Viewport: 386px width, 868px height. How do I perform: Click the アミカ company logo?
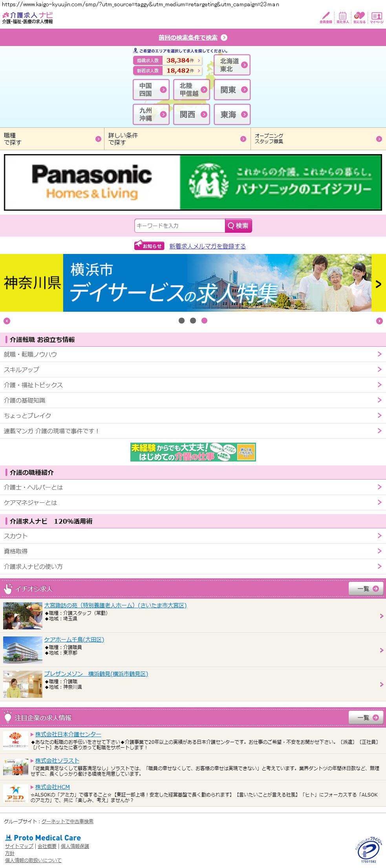coord(16,793)
